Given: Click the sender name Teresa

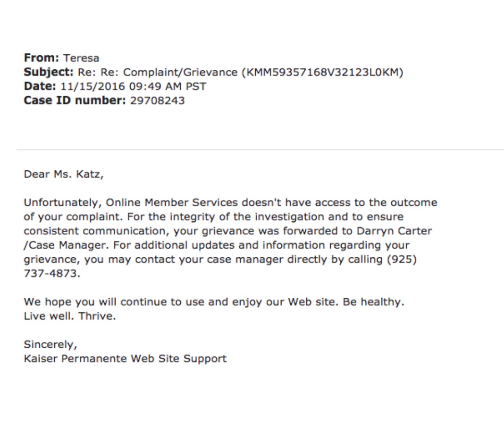Looking at the screenshot, I should [x=81, y=58].
